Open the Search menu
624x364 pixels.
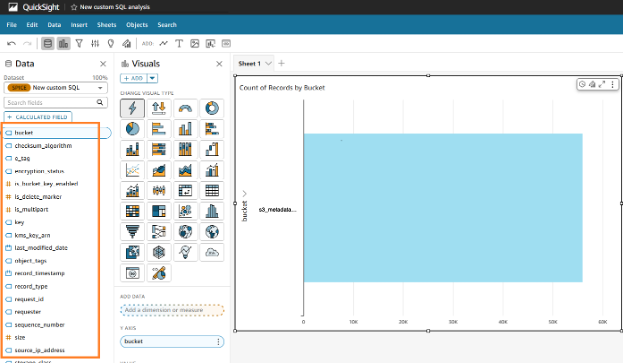pyautogui.click(x=167, y=25)
